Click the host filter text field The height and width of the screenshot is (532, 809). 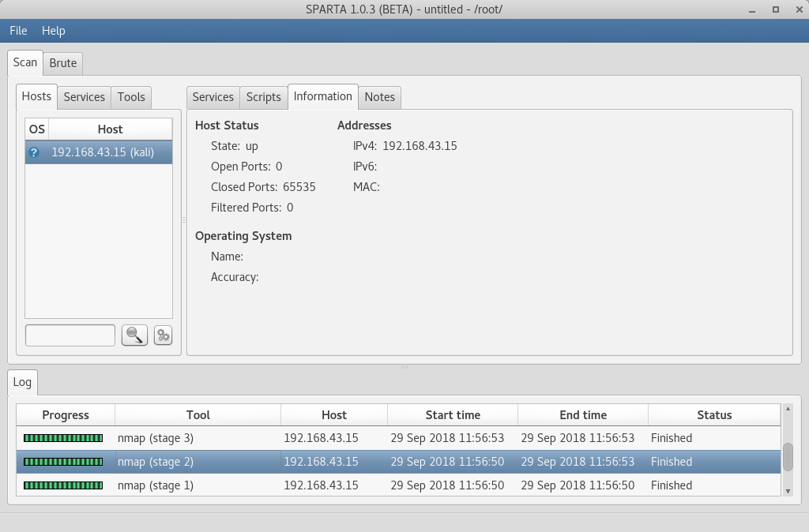pyautogui.click(x=70, y=335)
